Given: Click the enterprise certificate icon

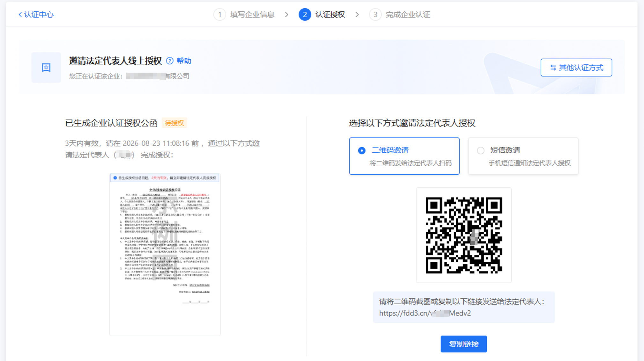Looking at the screenshot, I should 46,68.
